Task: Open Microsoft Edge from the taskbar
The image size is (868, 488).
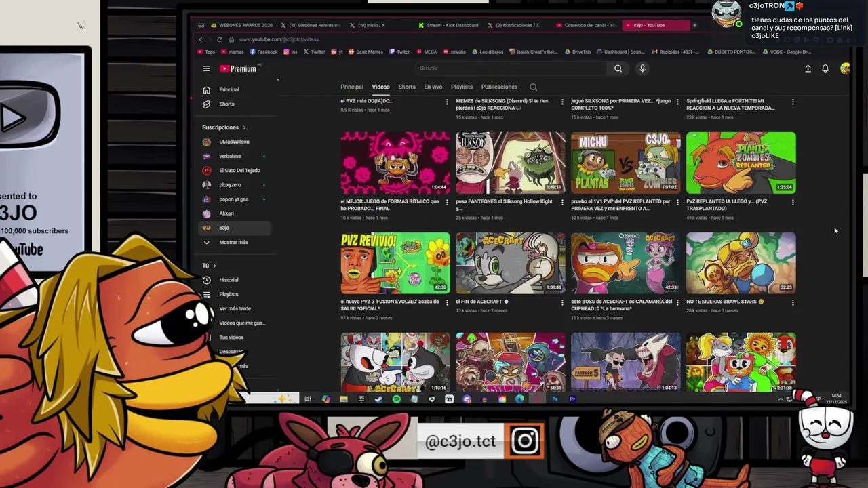Action: pyautogui.click(x=519, y=399)
